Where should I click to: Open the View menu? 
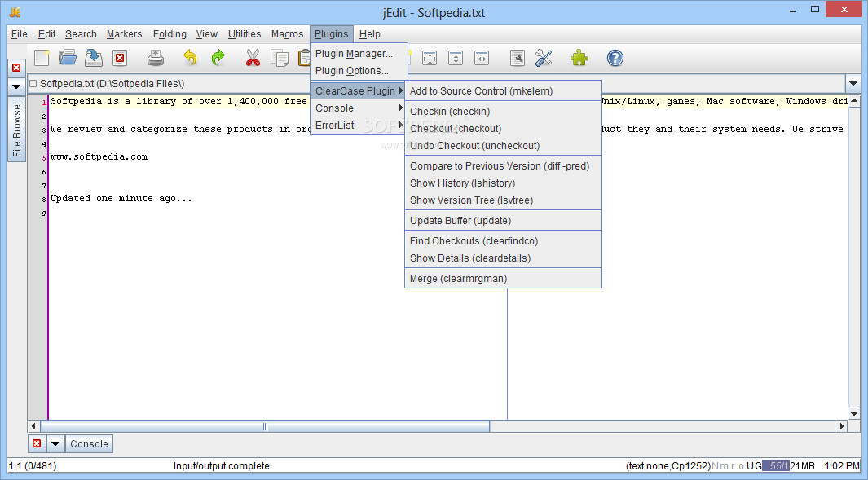point(206,33)
